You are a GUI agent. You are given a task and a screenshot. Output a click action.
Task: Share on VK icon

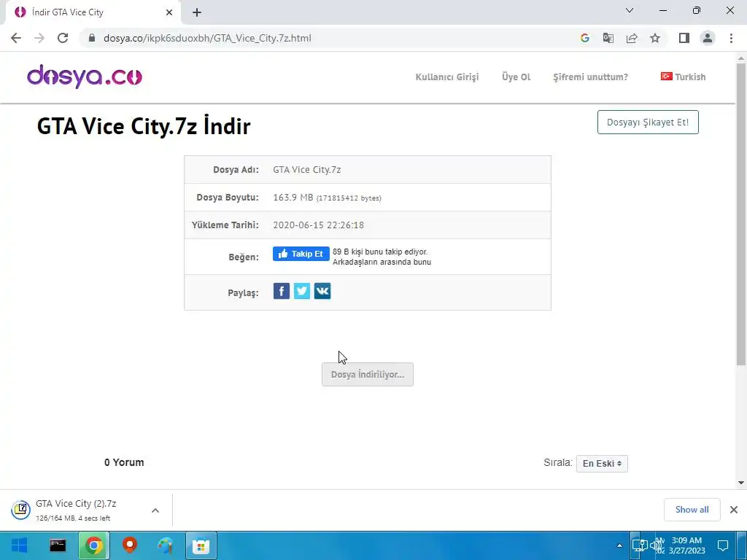[x=322, y=291]
